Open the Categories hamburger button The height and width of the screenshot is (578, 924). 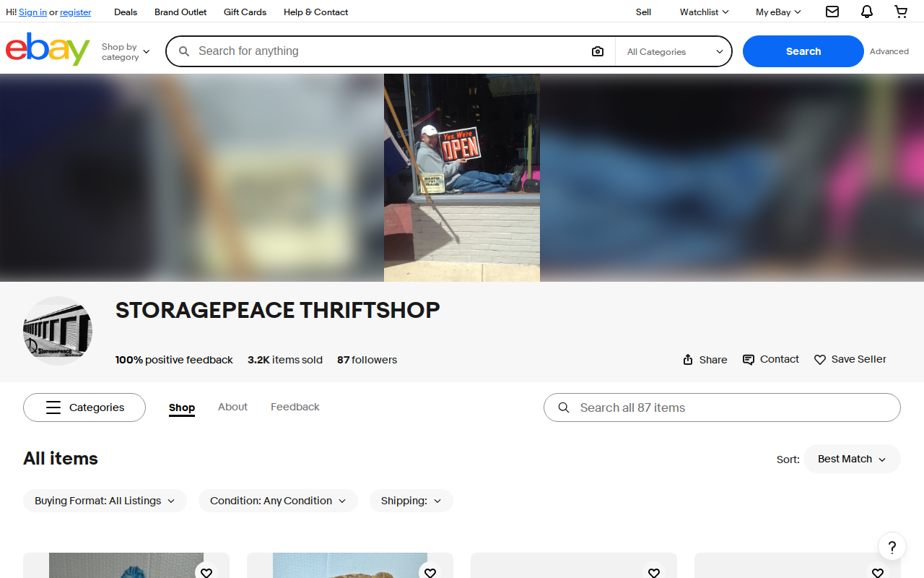[x=84, y=407]
